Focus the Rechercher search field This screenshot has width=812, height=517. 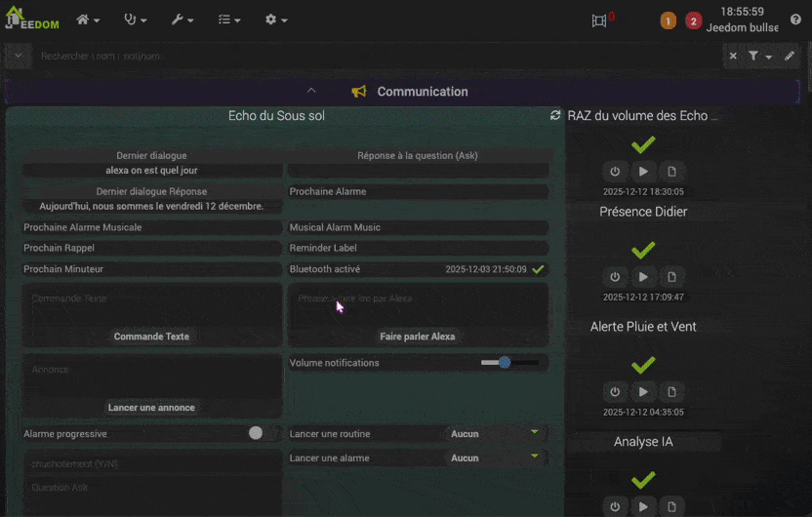[x=377, y=56]
